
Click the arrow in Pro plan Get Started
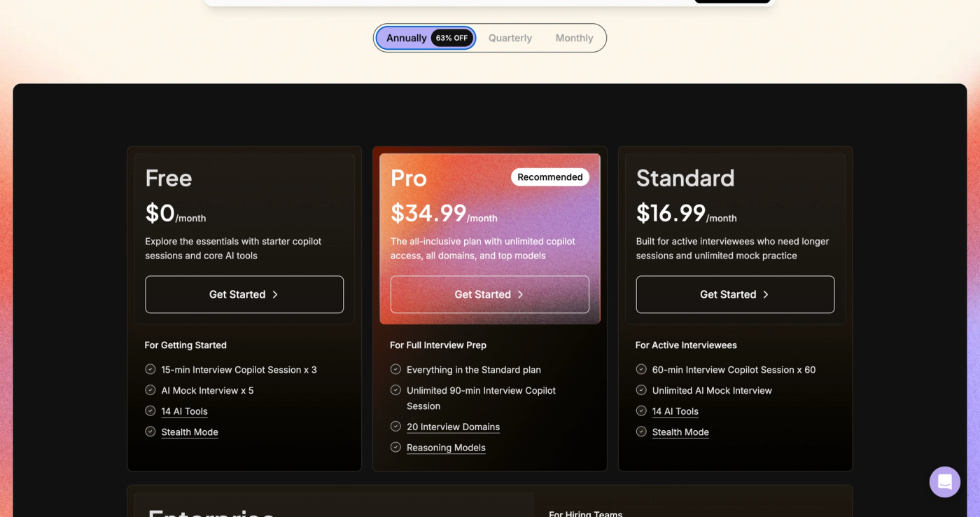(x=520, y=294)
